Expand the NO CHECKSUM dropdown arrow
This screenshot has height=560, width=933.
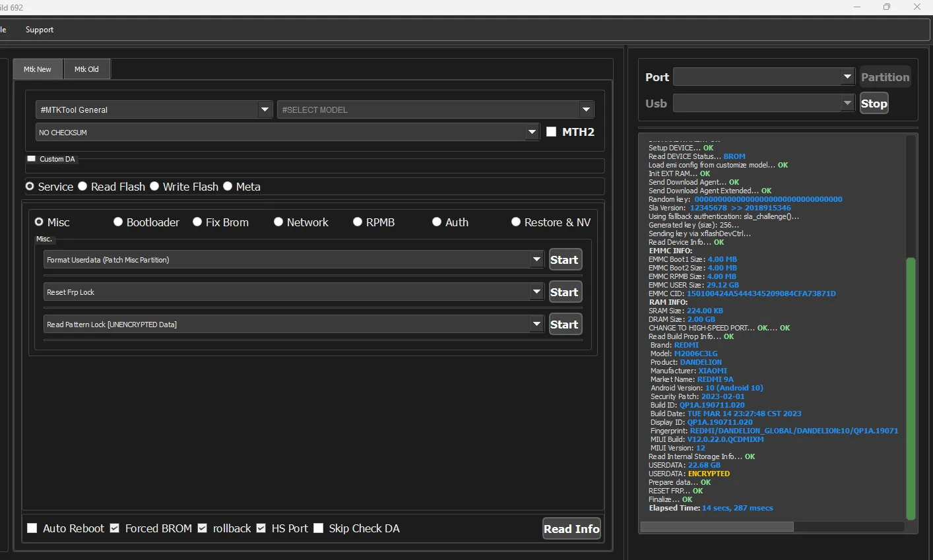(532, 132)
